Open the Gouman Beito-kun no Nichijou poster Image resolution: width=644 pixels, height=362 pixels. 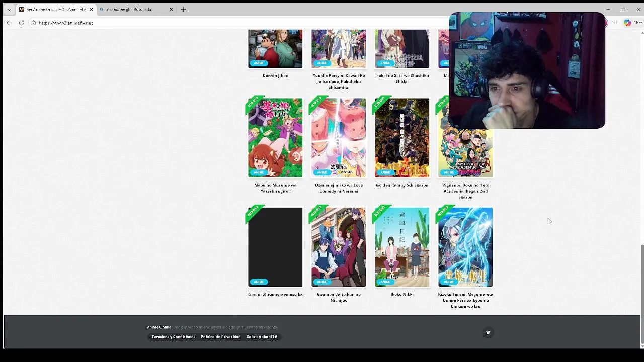coord(339,247)
